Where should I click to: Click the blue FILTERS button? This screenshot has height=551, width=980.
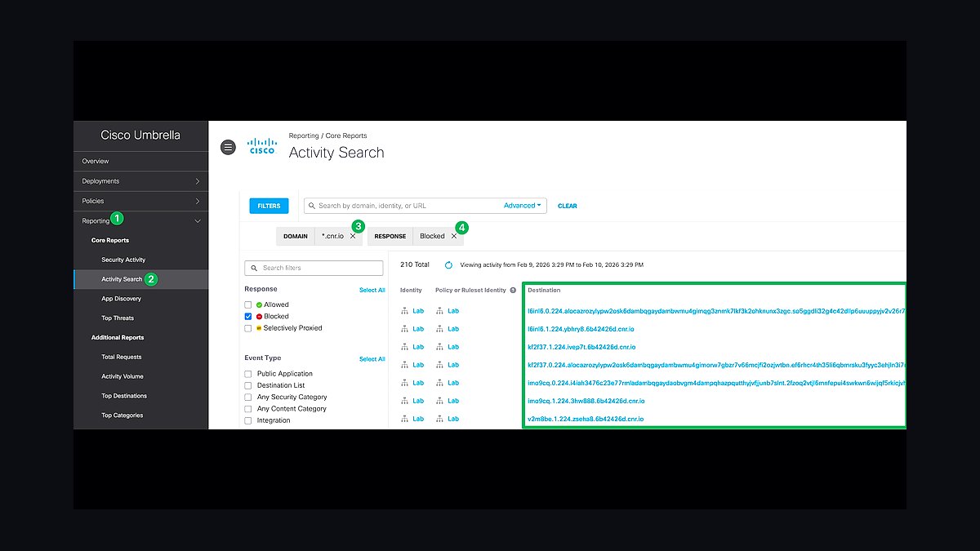click(269, 206)
